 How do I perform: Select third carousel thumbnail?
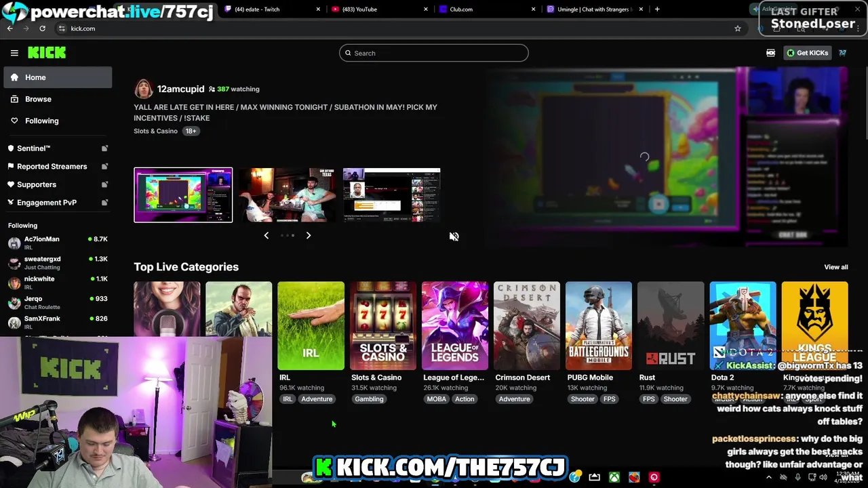click(392, 195)
